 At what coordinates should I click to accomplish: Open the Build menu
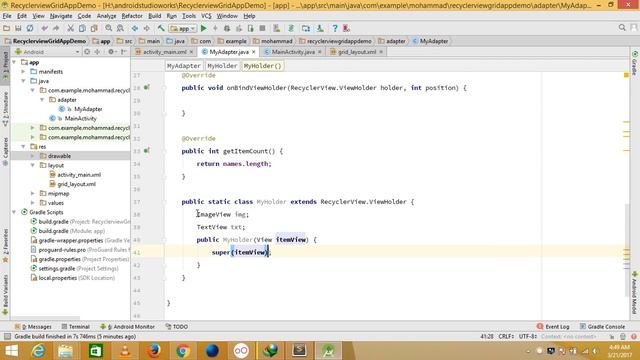pos(154,16)
